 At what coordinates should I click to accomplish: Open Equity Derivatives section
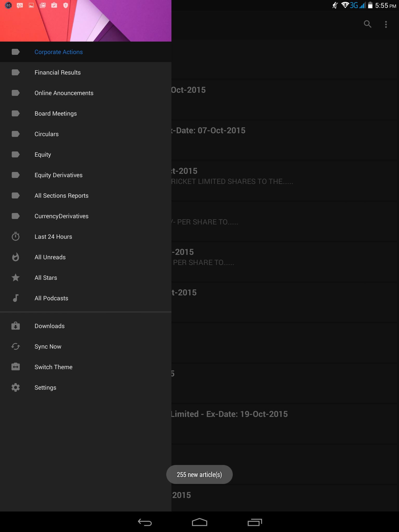pyautogui.click(x=58, y=175)
